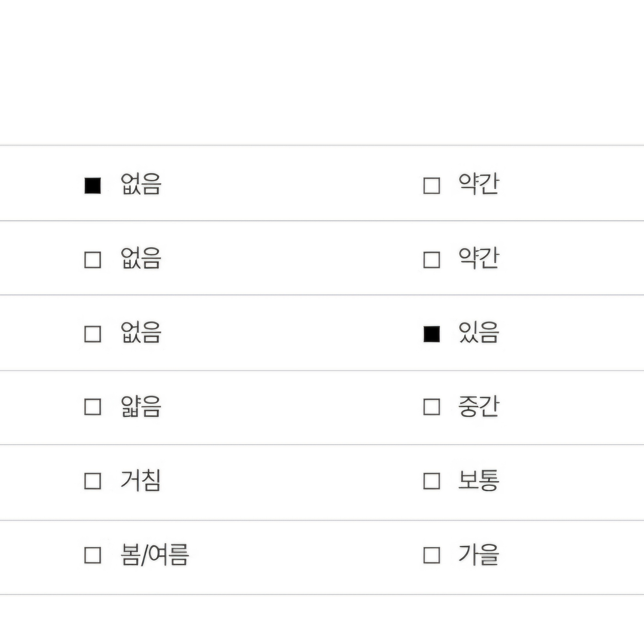Image resolution: width=644 pixels, height=644 pixels.
Task: Check the 약간 box beside the filled 없음
Action: [x=432, y=186]
